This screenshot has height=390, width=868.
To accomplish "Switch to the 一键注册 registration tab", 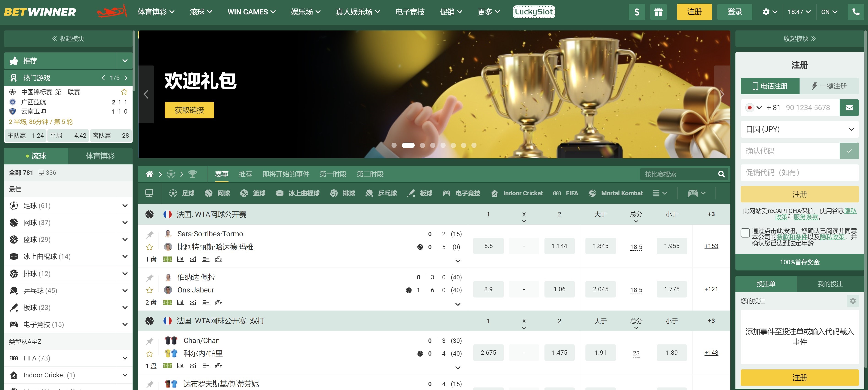I will (x=829, y=86).
